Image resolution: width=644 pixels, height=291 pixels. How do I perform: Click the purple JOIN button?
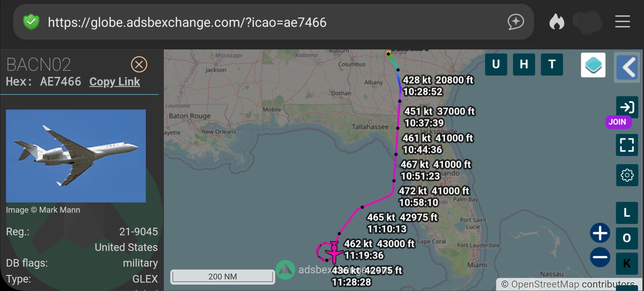(618, 122)
